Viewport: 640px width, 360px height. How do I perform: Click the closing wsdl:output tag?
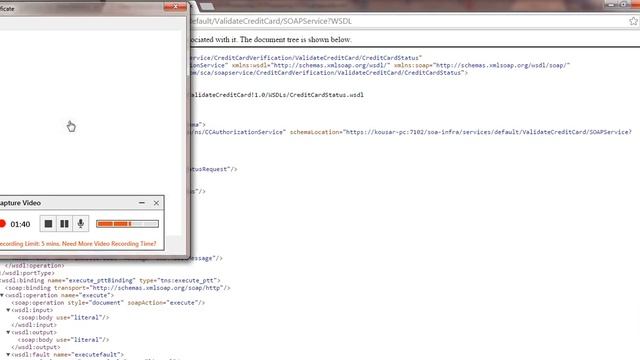click(36, 347)
